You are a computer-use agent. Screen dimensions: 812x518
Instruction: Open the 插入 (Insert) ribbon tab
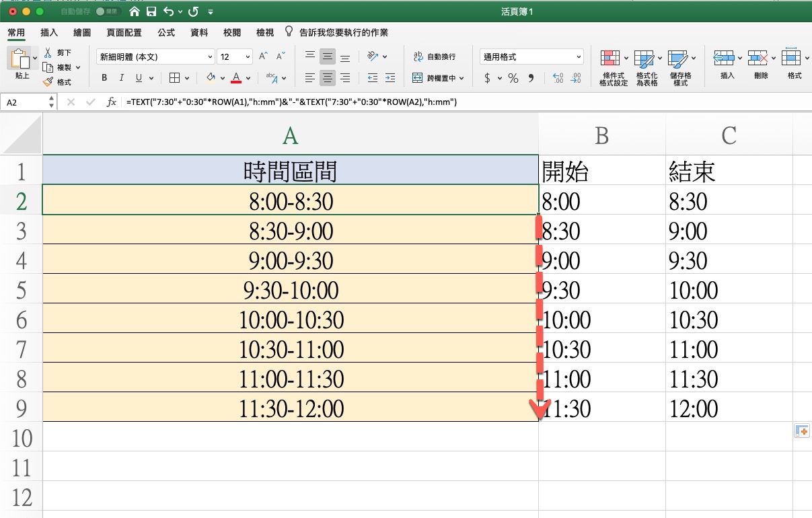click(x=49, y=32)
